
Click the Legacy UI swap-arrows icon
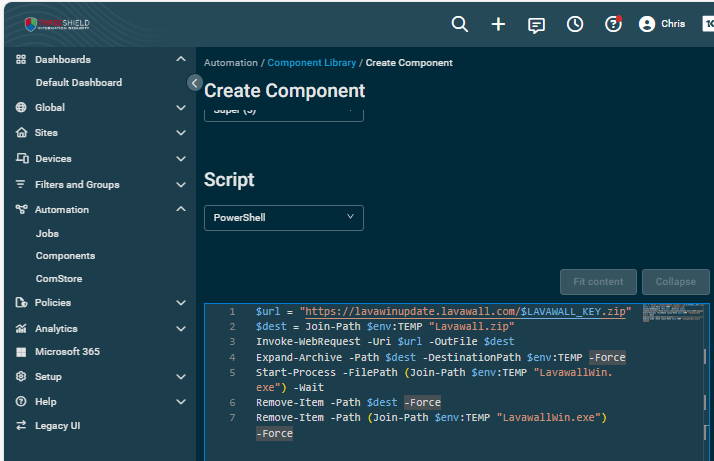click(x=21, y=425)
